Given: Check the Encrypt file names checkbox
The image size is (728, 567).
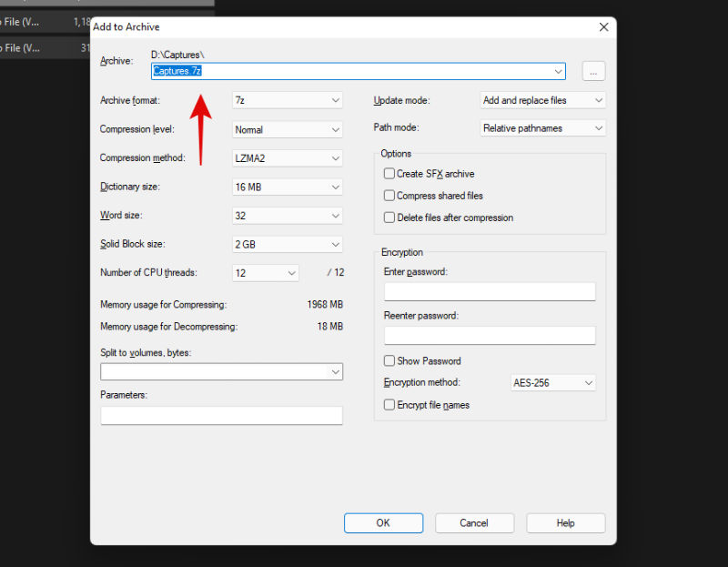Looking at the screenshot, I should coord(389,405).
